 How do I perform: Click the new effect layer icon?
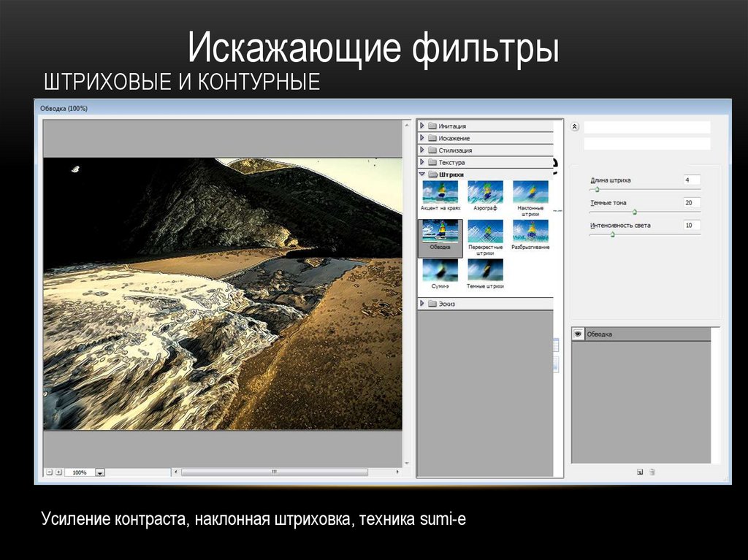coord(640,472)
